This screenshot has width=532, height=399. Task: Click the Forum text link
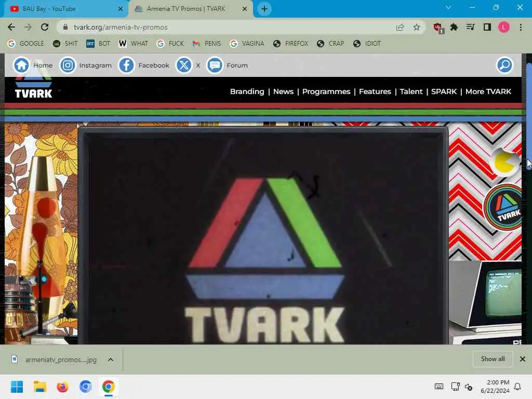pyautogui.click(x=237, y=65)
